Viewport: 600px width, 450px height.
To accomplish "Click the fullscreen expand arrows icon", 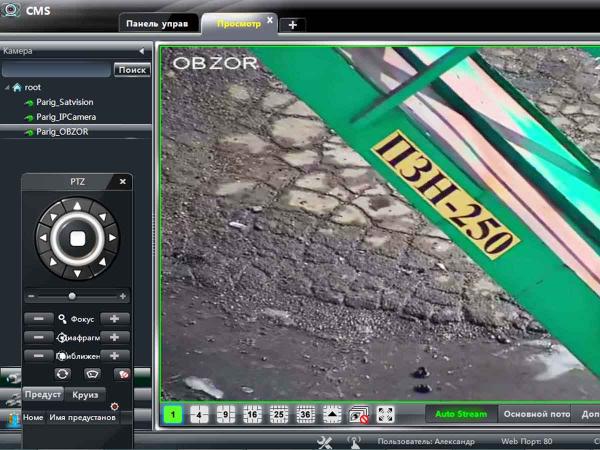I will pyautogui.click(x=385, y=414).
